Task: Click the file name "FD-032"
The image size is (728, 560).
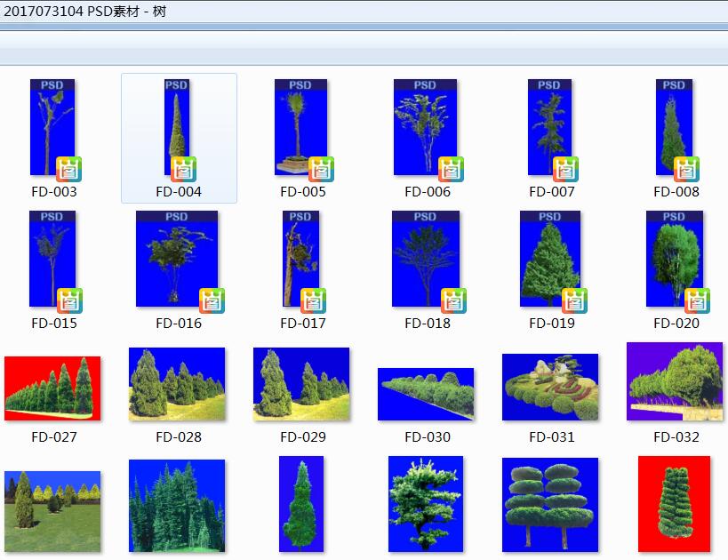Action: click(x=676, y=437)
